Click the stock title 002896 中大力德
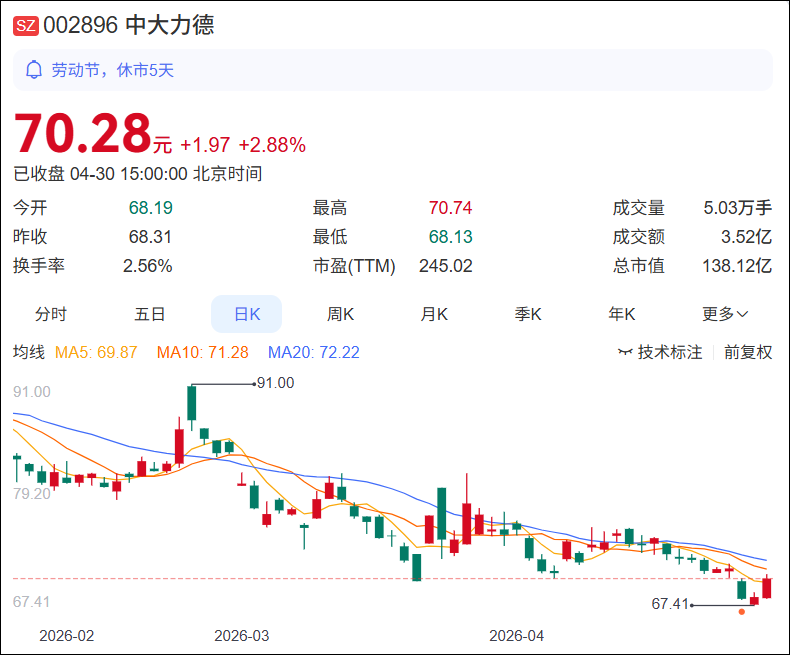This screenshot has width=790, height=655. click(x=128, y=25)
